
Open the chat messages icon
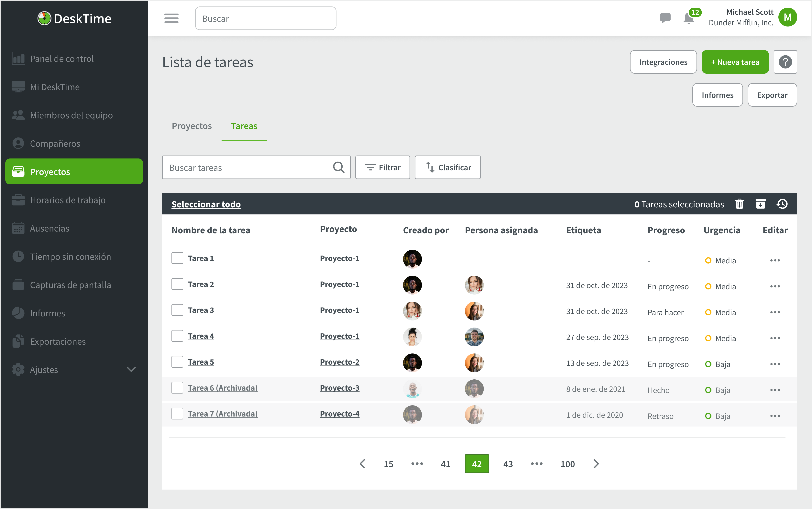click(x=665, y=18)
